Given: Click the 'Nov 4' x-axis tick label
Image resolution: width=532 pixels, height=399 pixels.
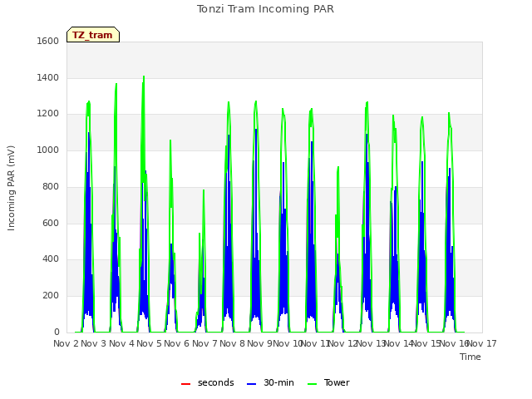Looking at the screenshot, I should [x=121, y=343].
